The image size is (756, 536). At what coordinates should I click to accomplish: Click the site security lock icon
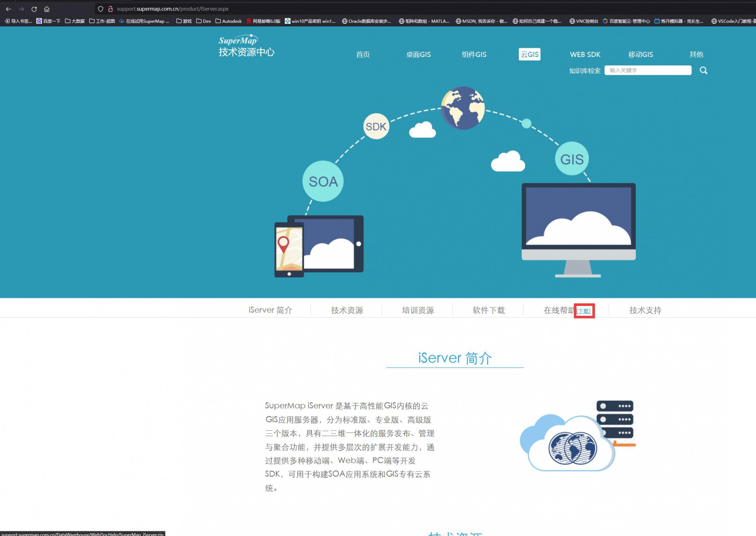(111, 9)
